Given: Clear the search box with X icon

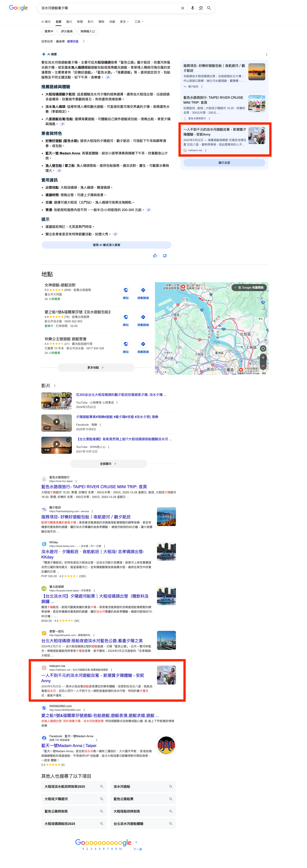Looking at the screenshot, I should pos(182,8).
